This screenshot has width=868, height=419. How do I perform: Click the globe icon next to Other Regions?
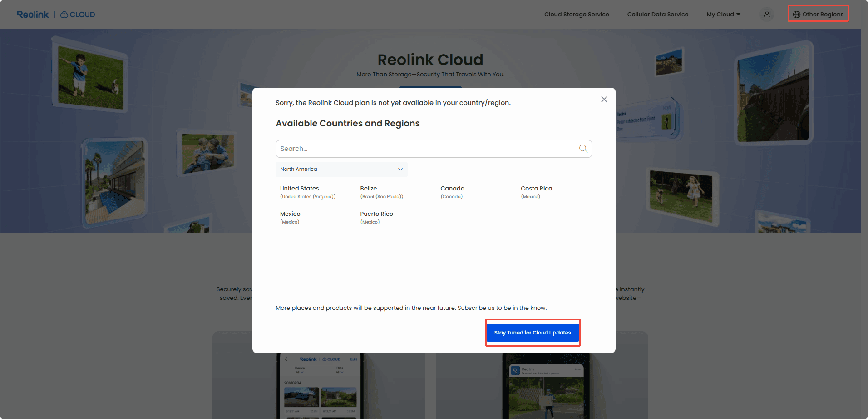tap(796, 14)
